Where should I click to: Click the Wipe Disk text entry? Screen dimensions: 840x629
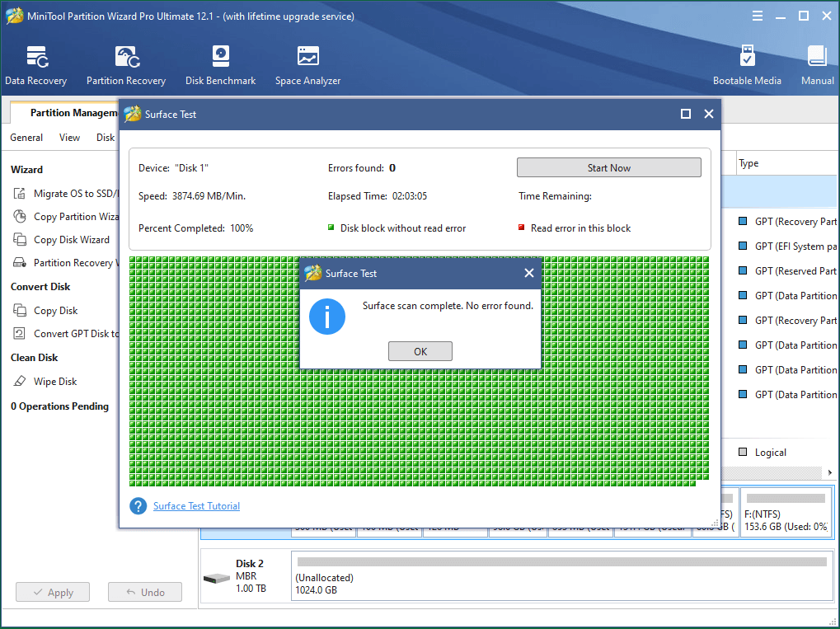point(55,382)
